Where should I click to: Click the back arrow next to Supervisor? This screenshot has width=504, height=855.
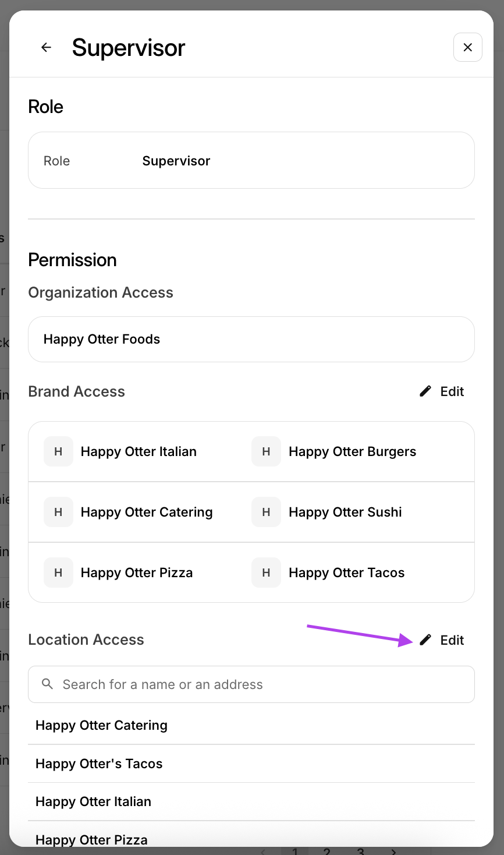point(47,48)
